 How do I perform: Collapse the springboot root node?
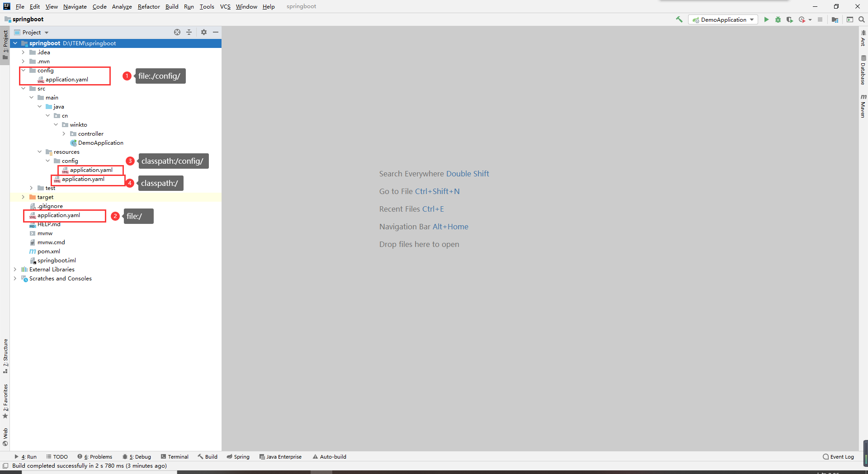pos(15,43)
